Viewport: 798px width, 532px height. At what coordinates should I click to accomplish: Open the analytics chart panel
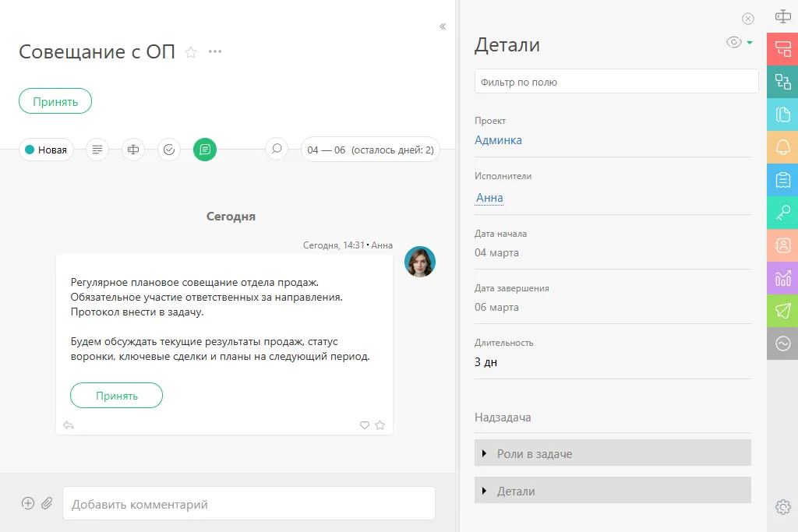point(782,278)
